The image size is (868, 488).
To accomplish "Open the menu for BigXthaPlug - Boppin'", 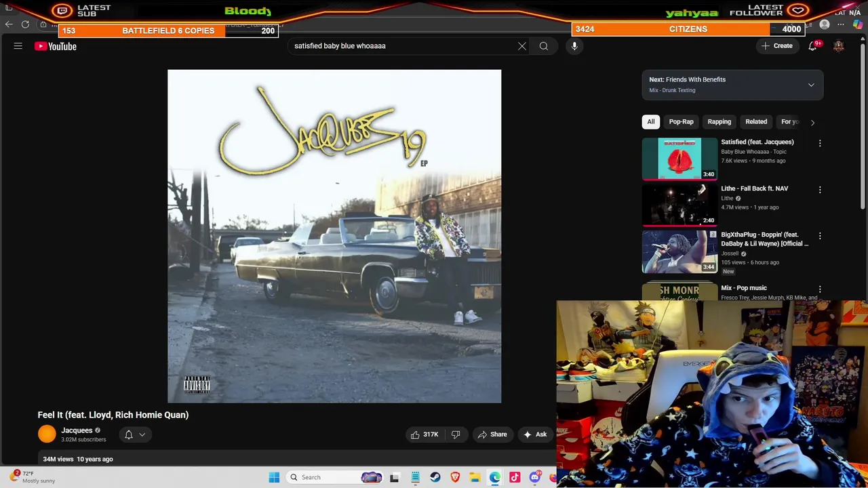I will pos(819,236).
